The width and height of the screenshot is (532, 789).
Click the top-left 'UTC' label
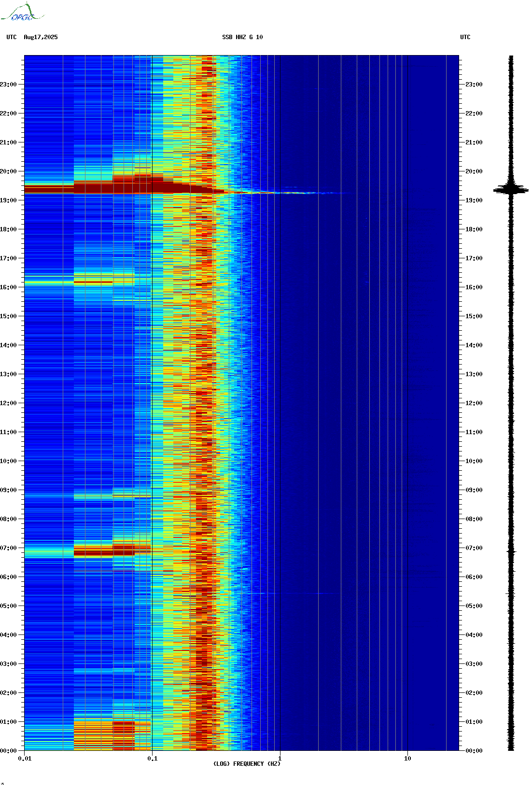(x=12, y=37)
